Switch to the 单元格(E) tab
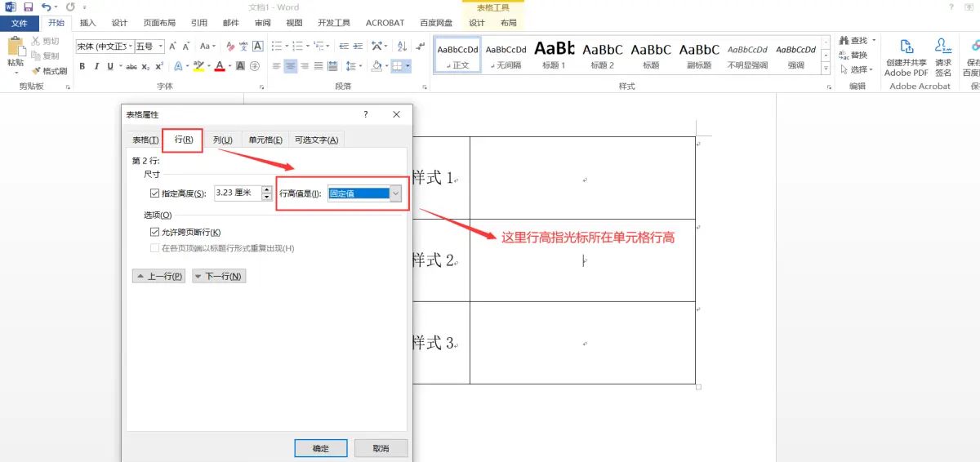The image size is (980, 462). (265, 140)
